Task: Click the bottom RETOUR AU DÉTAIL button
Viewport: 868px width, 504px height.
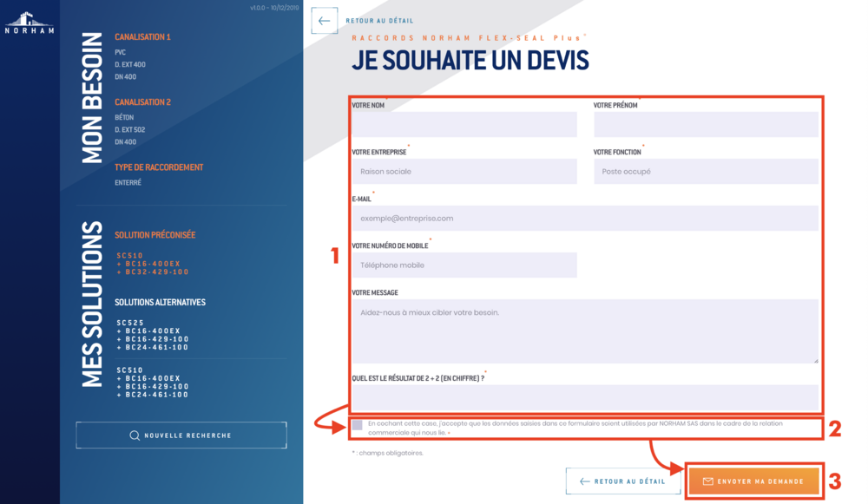Action: pyautogui.click(x=622, y=481)
